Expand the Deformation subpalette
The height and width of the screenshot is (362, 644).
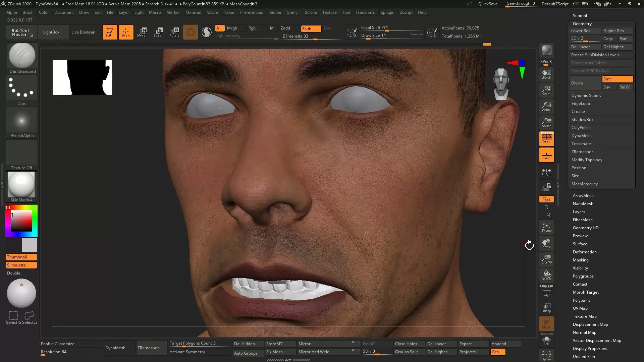pos(584,252)
